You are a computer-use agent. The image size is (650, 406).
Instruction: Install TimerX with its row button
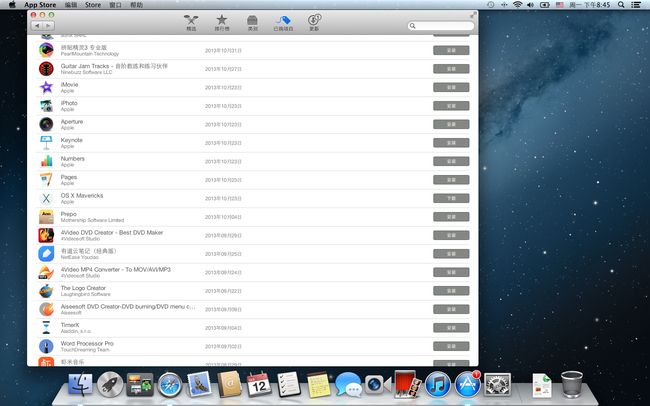[x=451, y=328]
